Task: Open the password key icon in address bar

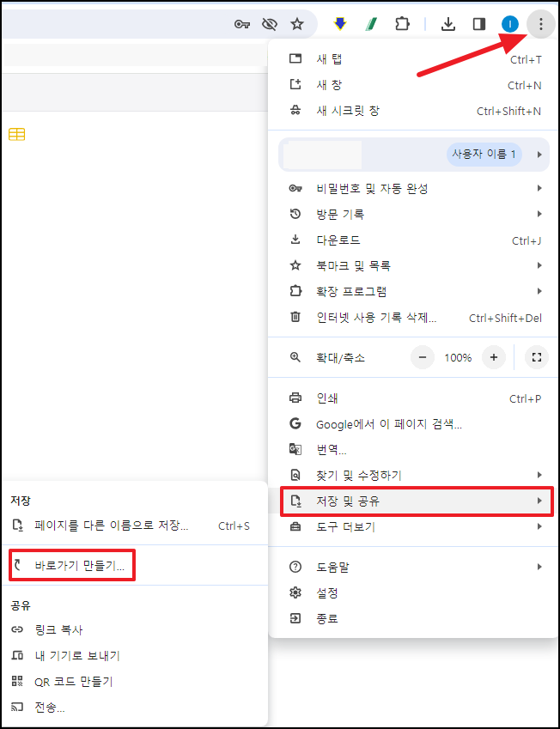Action: click(242, 24)
